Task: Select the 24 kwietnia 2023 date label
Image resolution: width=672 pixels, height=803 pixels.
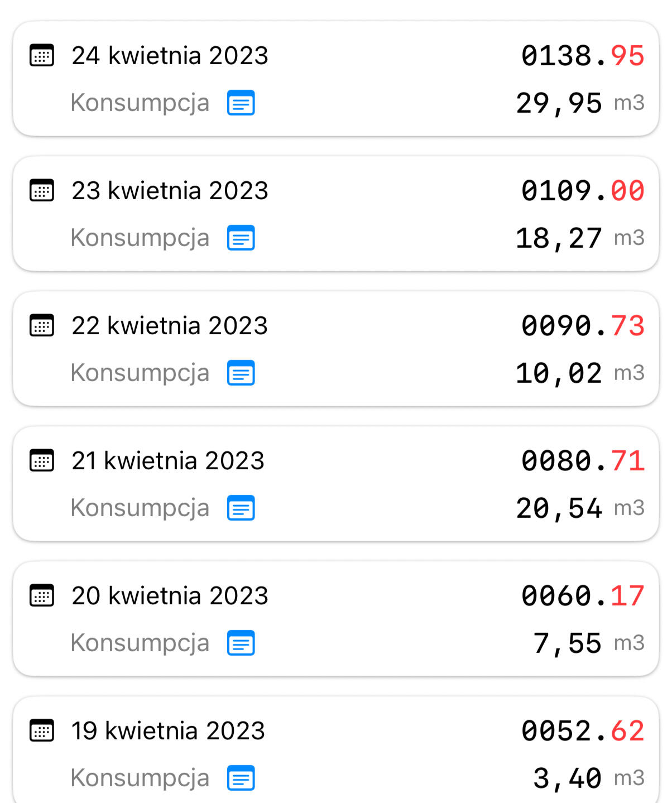Action: click(170, 56)
